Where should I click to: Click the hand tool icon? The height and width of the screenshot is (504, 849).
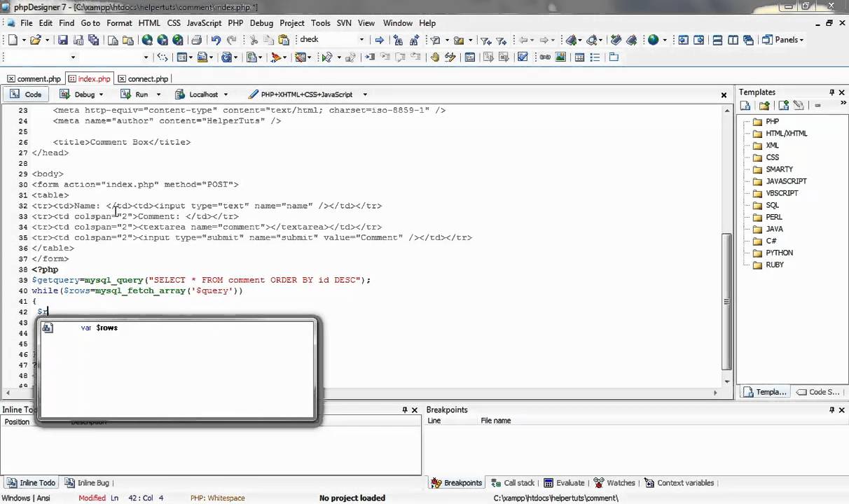tap(435, 57)
